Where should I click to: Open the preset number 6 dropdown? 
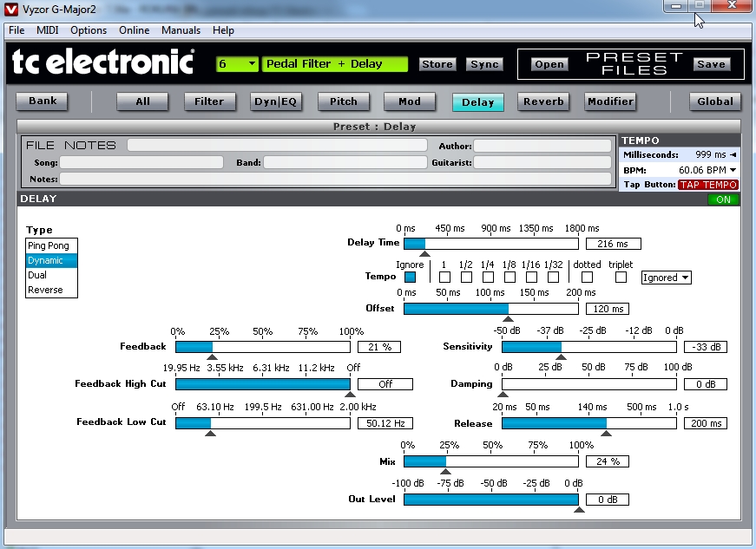[237, 64]
